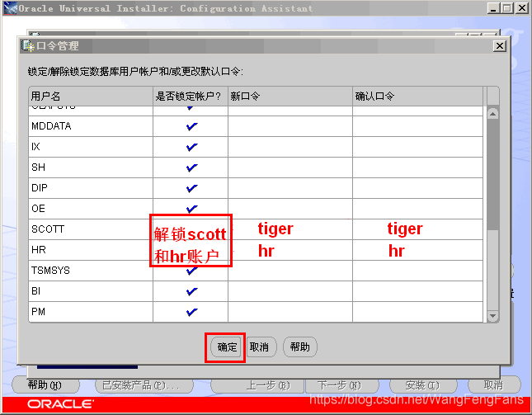Image resolution: width=532 pixels, height=415 pixels.
Task: Select the OE user name
Action: click(x=38, y=209)
